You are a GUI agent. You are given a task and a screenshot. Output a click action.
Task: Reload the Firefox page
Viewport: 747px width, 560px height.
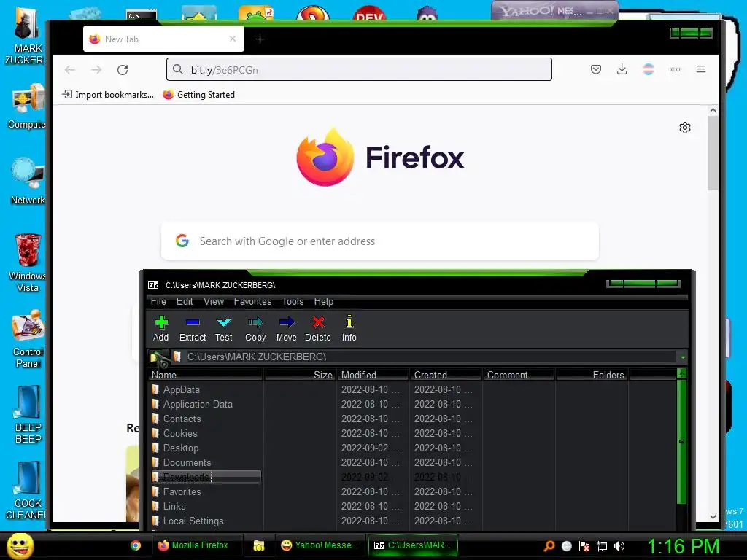(123, 69)
